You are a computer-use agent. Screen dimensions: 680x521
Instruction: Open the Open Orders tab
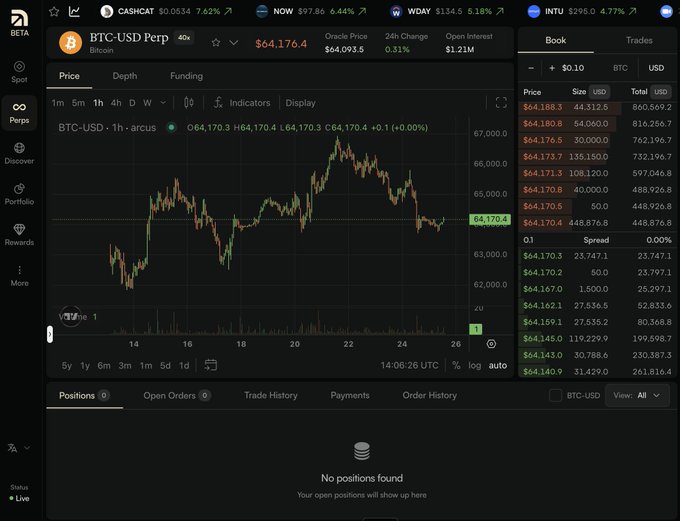click(x=177, y=395)
